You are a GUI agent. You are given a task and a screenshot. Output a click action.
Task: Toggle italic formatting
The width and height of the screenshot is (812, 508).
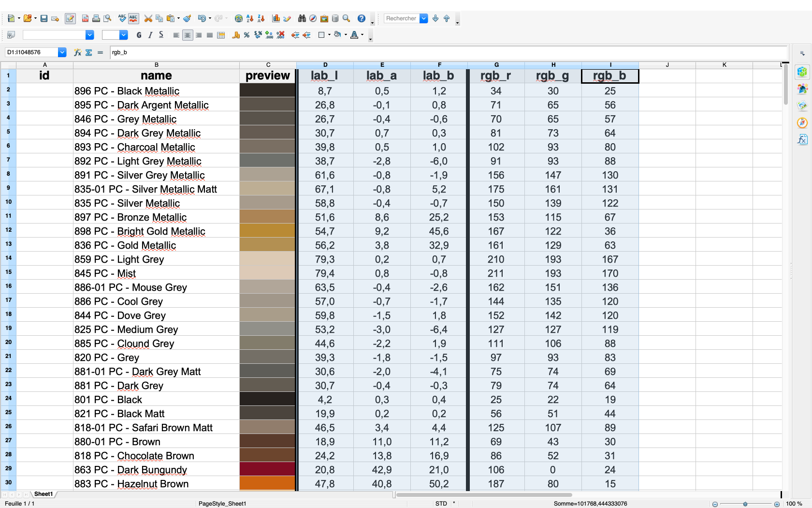pyautogui.click(x=150, y=35)
